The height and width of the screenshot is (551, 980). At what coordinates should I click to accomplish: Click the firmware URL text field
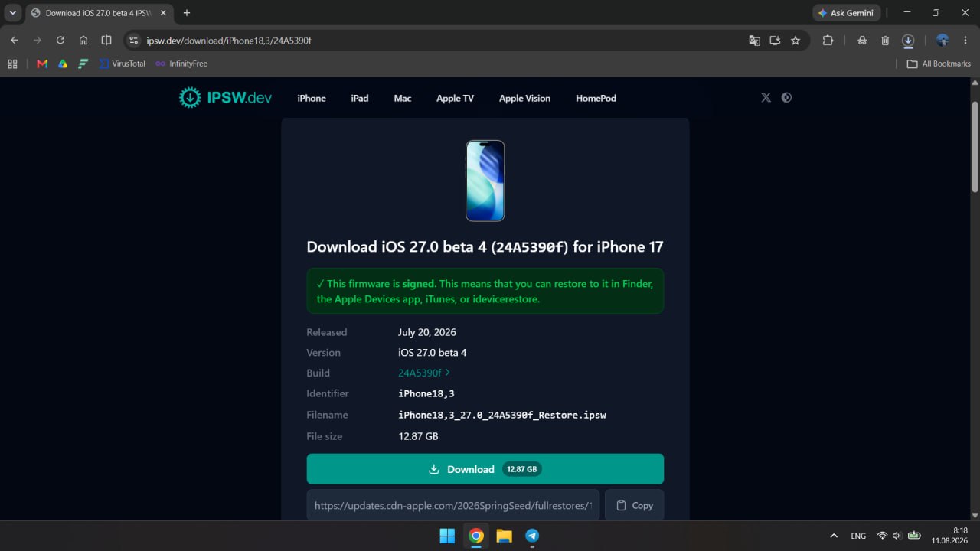[453, 505]
